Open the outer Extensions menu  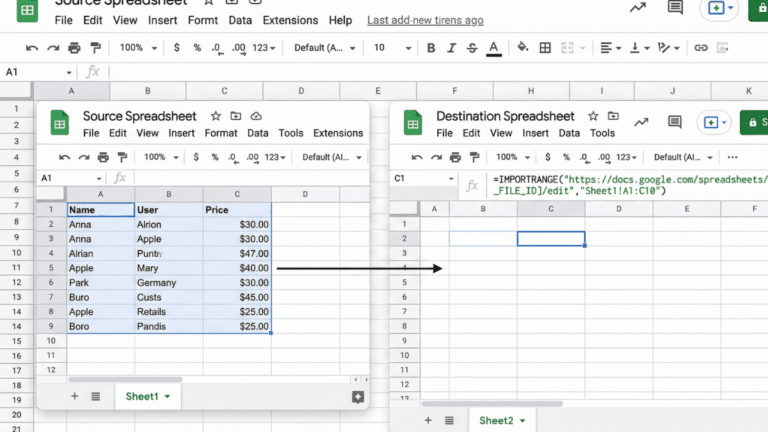[290, 21]
